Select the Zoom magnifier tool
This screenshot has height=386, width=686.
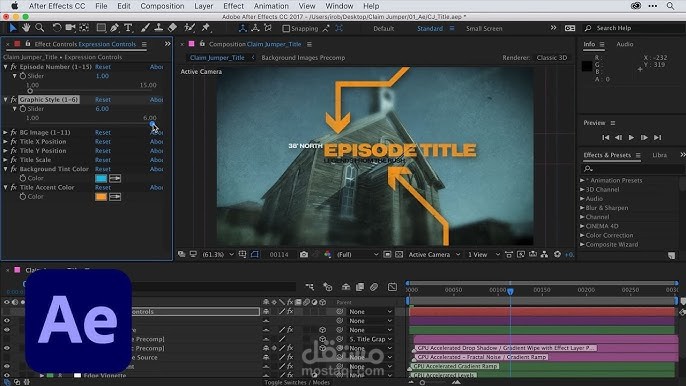[39, 28]
